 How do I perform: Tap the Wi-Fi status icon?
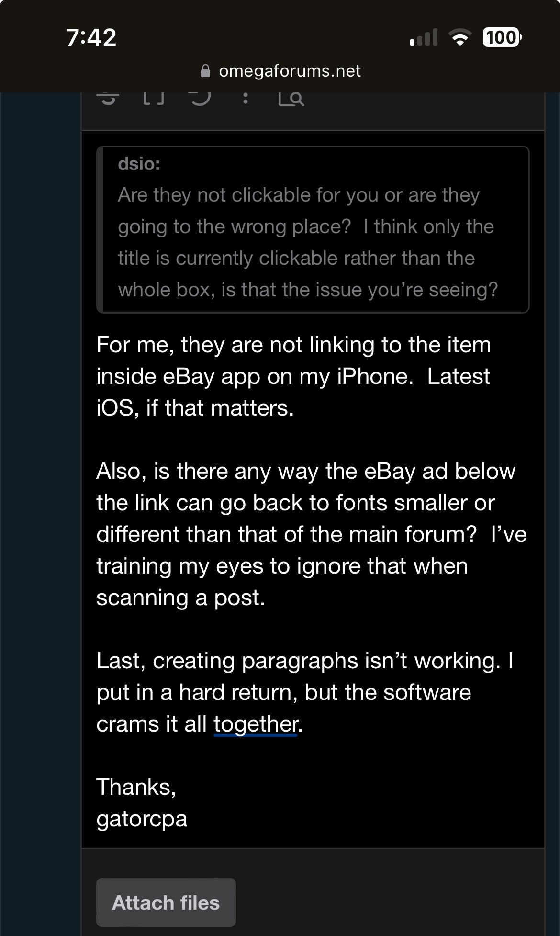[x=460, y=37]
